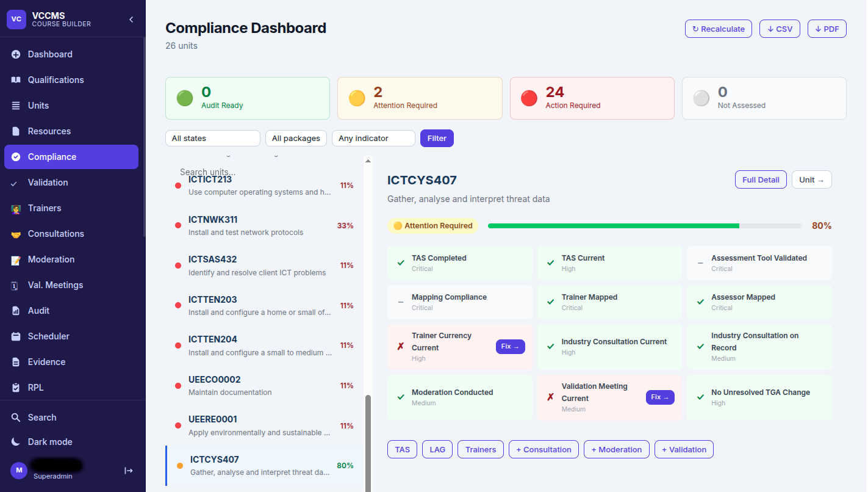The height and width of the screenshot is (492, 868).
Task: Select the ICTNWK311 unit in list
Action: [264, 225]
